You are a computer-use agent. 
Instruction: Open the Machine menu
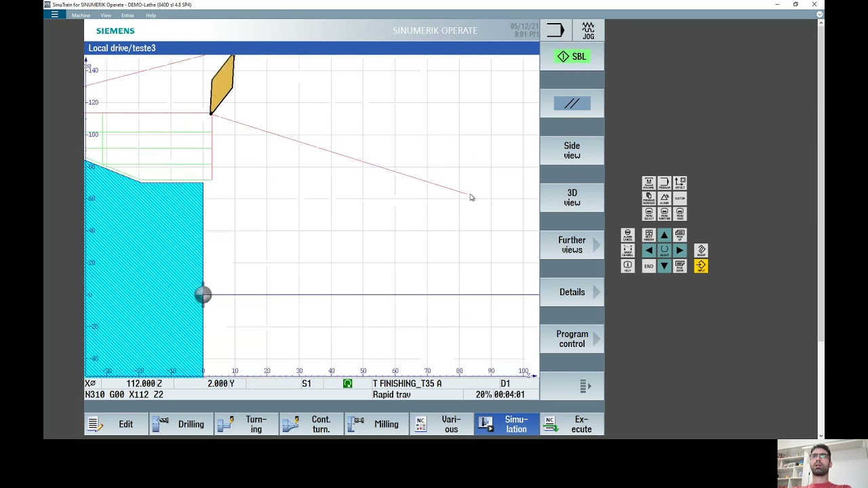click(x=81, y=15)
